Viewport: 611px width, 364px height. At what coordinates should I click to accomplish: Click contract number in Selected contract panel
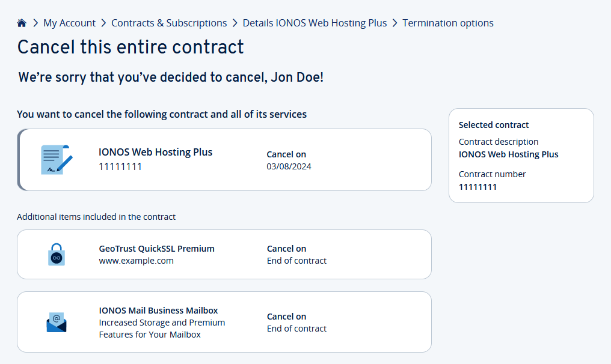point(478,187)
